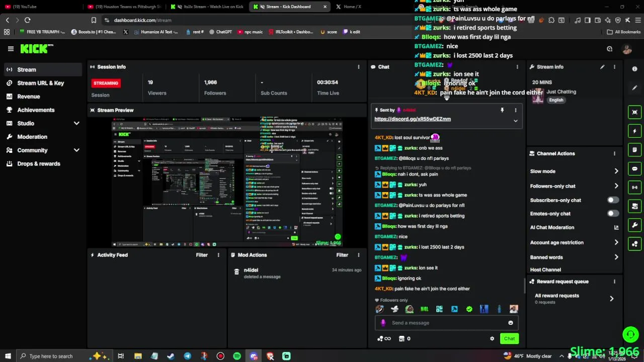
Task: Open the ChatGPT bookmark
Action: point(220,32)
